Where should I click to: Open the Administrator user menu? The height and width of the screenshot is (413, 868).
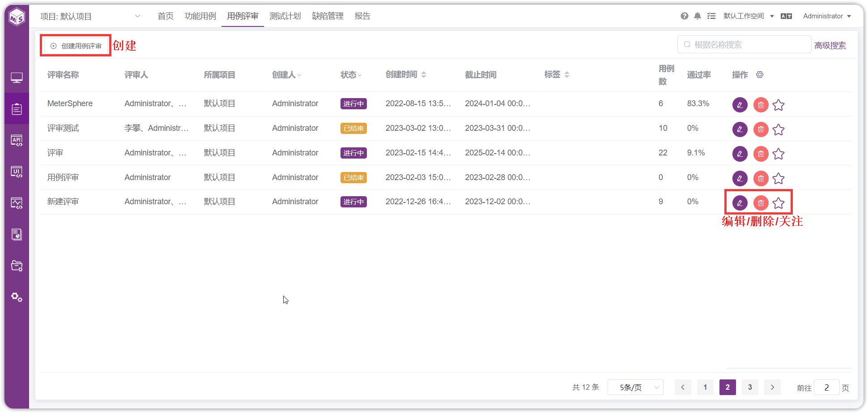pos(827,16)
